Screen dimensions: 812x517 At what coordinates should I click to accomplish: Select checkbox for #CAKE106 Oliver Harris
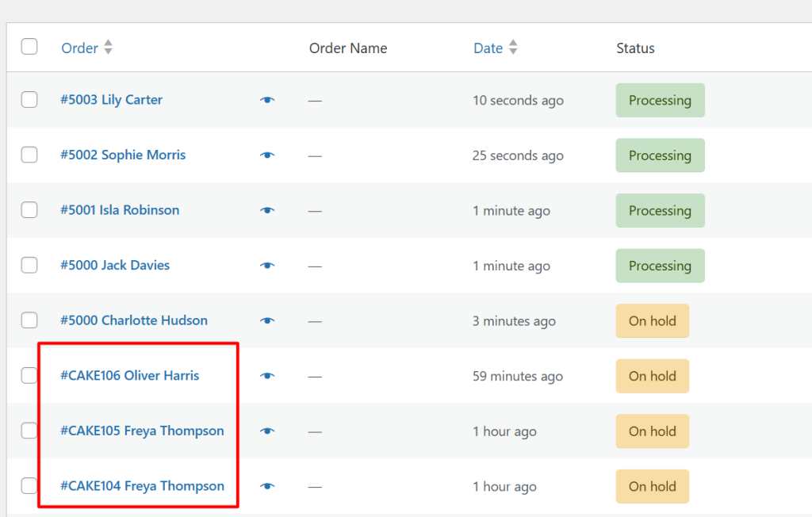pos(29,376)
